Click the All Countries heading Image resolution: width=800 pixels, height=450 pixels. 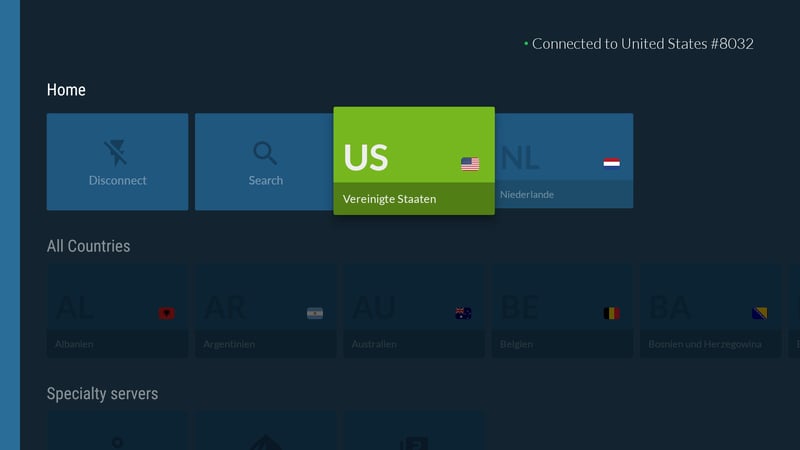(88, 246)
